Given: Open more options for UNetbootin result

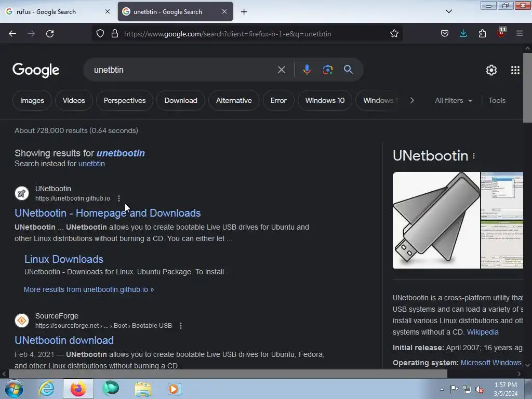Looking at the screenshot, I should pyautogui.click(x=119, y=198).
